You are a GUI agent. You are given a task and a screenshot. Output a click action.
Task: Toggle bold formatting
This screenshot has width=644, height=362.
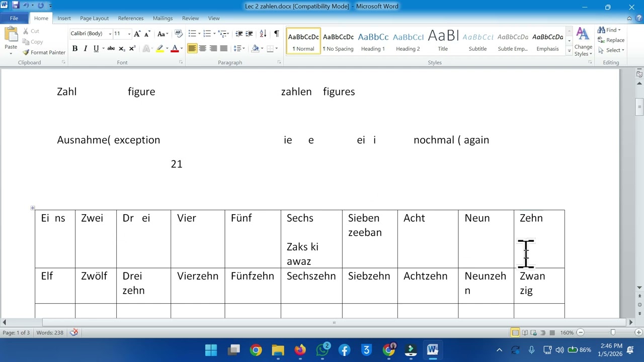coord(75,48)
